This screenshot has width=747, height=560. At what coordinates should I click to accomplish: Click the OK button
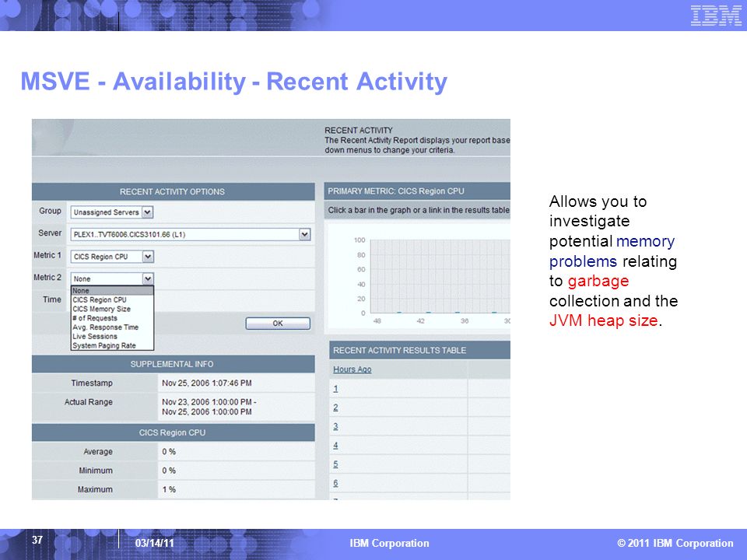click(x=278, y=324)
